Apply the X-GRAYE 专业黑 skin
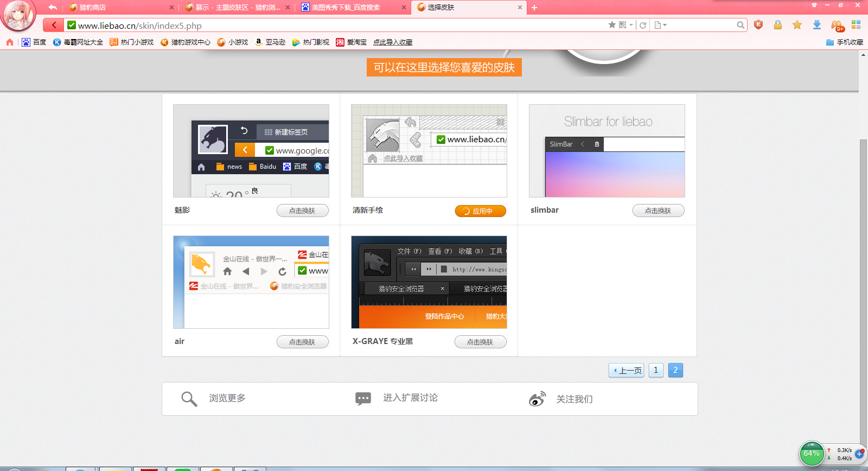This screenshot has width=868, height=471. coord(480,342)
